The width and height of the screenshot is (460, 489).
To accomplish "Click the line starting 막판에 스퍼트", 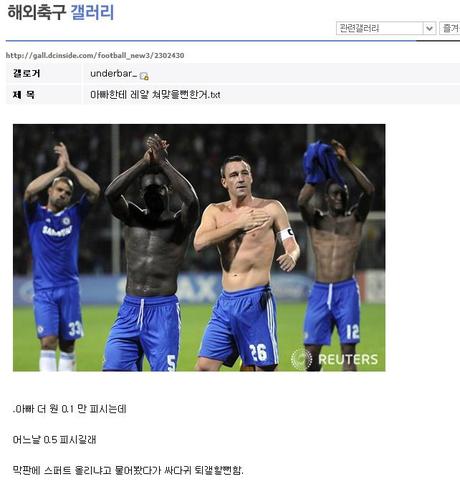I will pyautogui.click(x=128, y=470).
